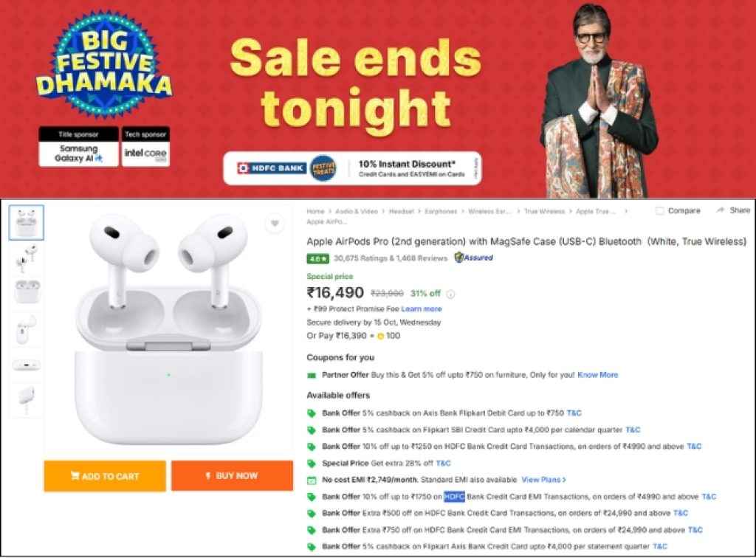Click the BUY NOW button

(232, 476)
